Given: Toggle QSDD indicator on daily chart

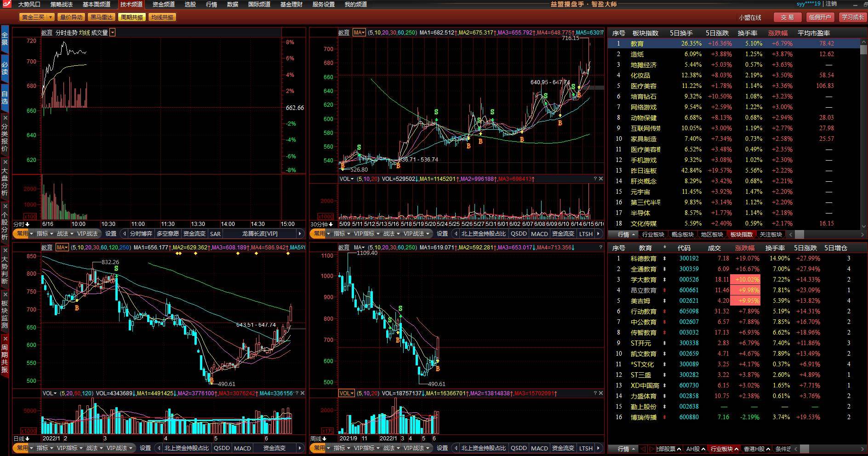Looking at the screenshot, I should 222,448.
